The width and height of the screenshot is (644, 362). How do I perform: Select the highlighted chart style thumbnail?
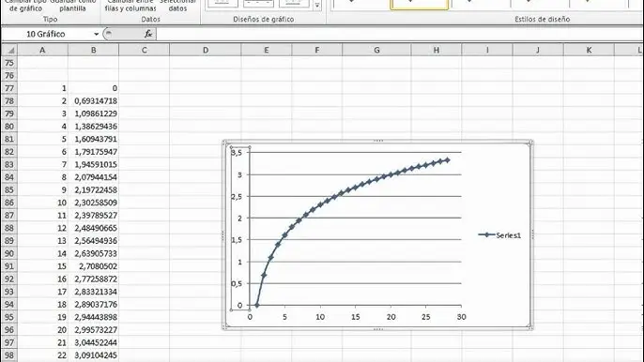(x=419, y=4)
